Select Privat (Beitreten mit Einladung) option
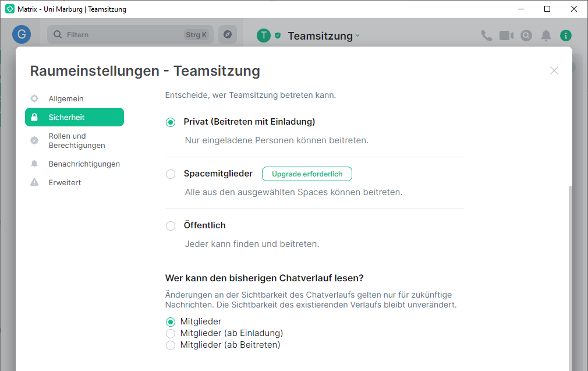 tap(171, 122)
